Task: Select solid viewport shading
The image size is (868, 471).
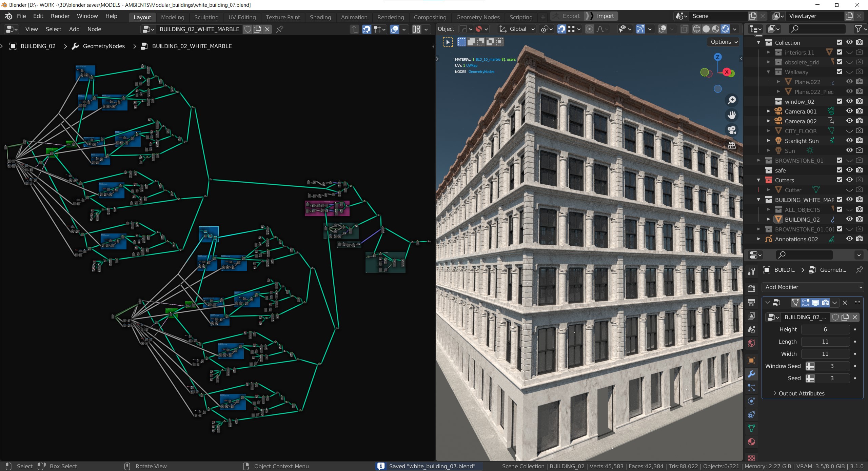Action: tap(706, 29)
